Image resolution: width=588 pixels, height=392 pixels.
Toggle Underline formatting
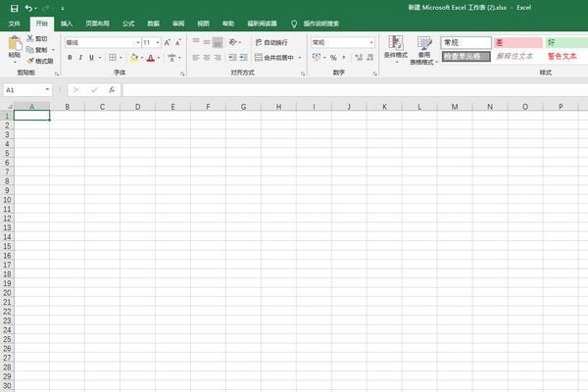91,58
